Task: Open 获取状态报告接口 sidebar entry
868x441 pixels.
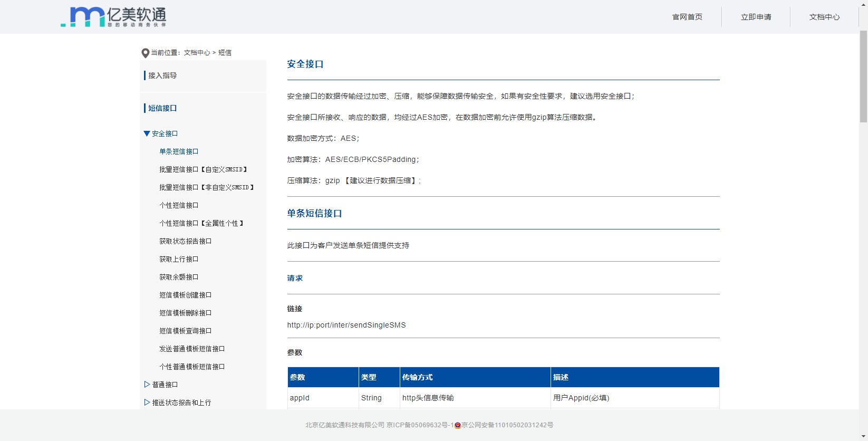Action: tap(186, 241)
